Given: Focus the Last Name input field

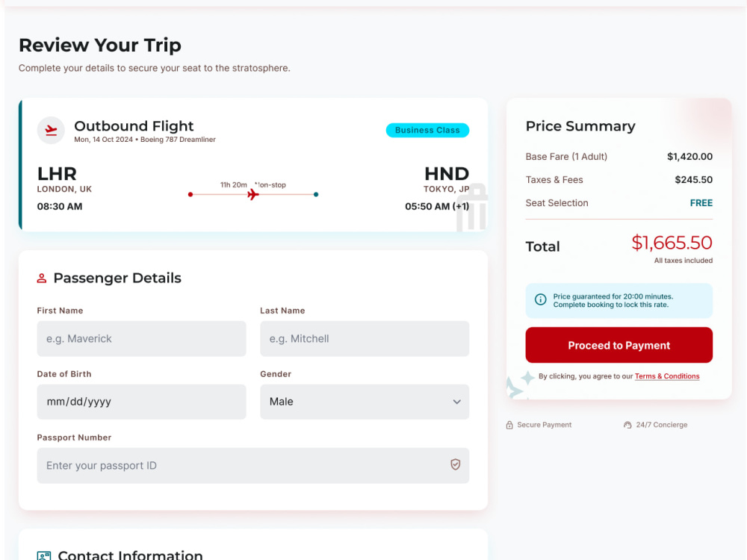Looking at the screenshot, I should [365, 338].
